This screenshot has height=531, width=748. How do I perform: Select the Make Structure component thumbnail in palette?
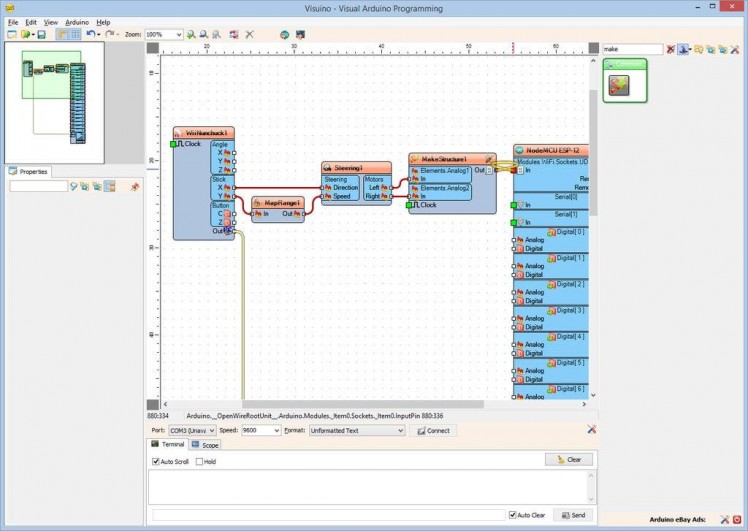[620, 85]
